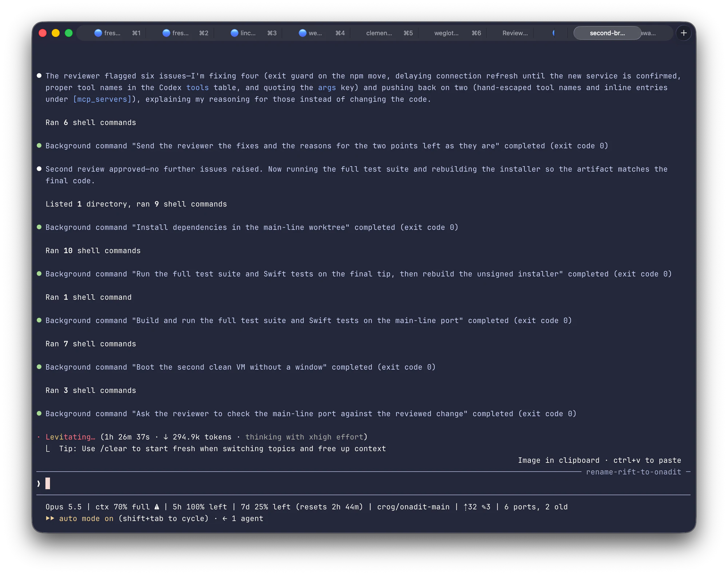728x575 pixels.
Task: Click the 'ctx 70% full' warning
Action: tap(127, 507)
